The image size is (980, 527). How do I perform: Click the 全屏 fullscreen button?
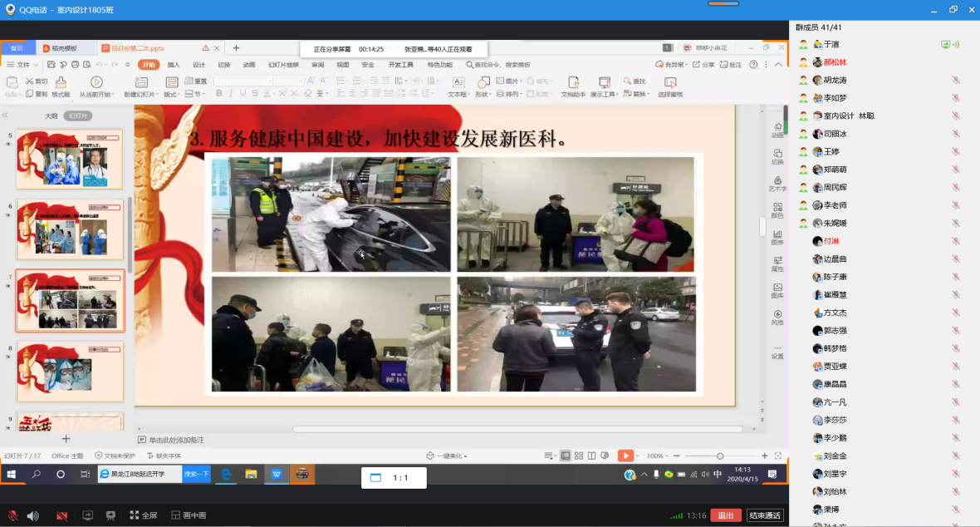[x=143, y=515]
